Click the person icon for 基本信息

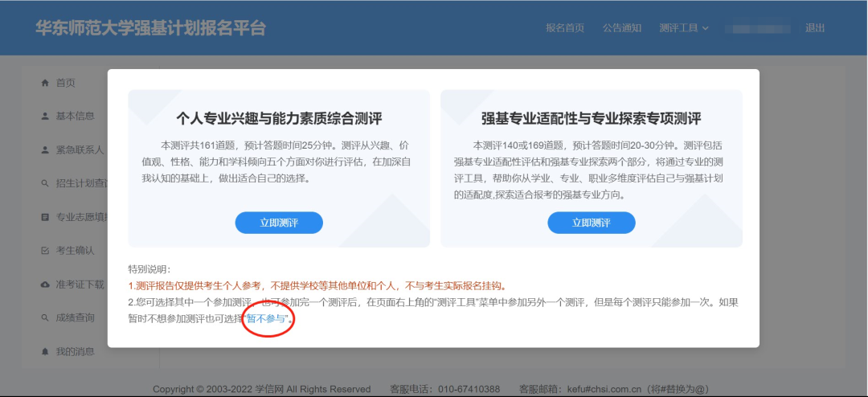45,116
